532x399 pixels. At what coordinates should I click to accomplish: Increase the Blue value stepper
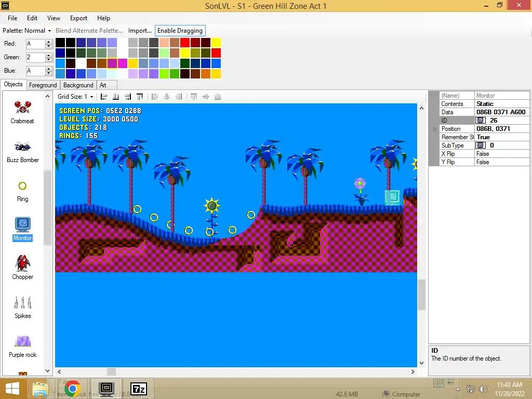tap(49, 69)
